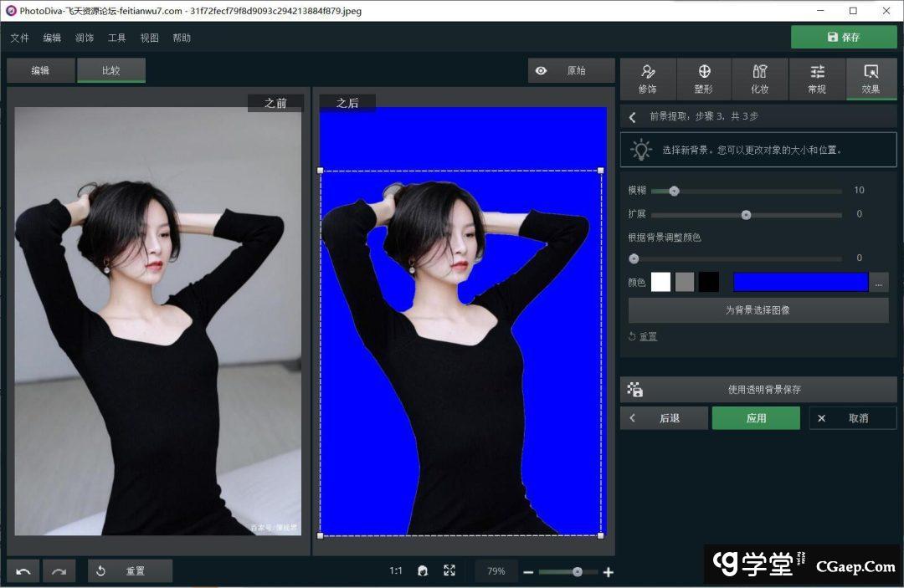Click the green 应用 apply button
Viewport: 904px width, 588px height.
(756, 418)
